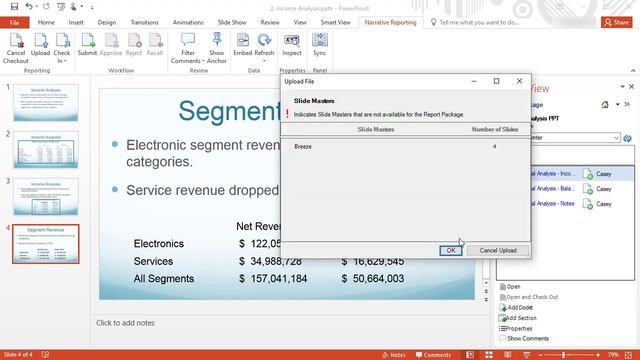The height and width of the screenshot is (360, 640).
Task: Click the Embed data icon
Action: tap(242, 45)
